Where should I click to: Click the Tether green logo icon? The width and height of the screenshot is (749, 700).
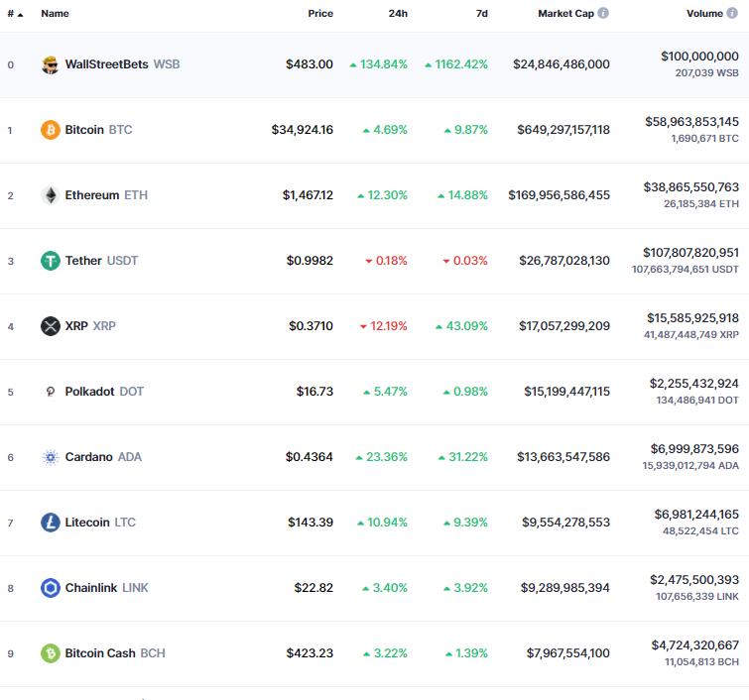(51, 261)
